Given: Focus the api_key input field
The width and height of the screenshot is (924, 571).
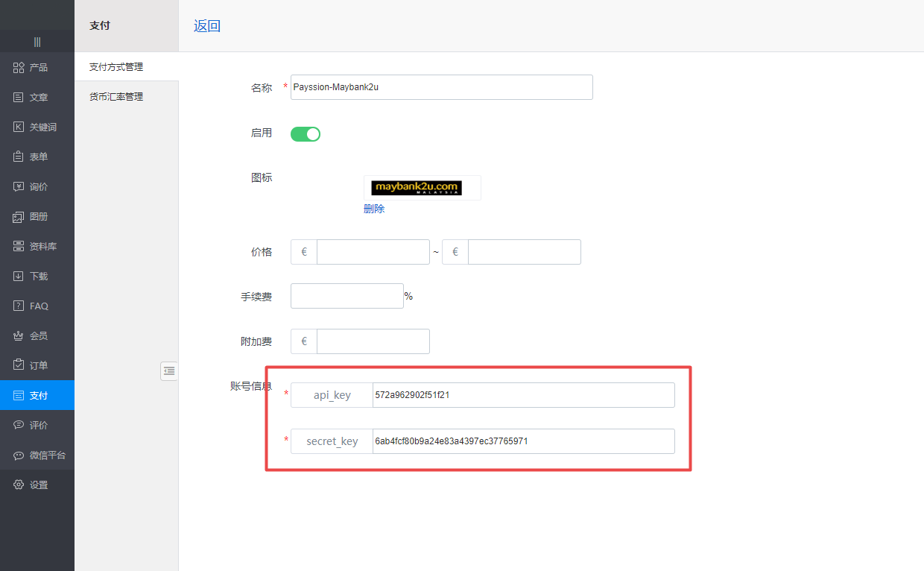Looking at the screenshot, I should [523, 395].
